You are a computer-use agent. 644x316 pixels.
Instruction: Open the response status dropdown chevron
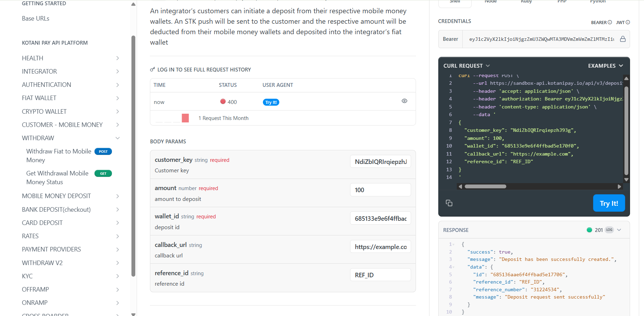[619, 230]
